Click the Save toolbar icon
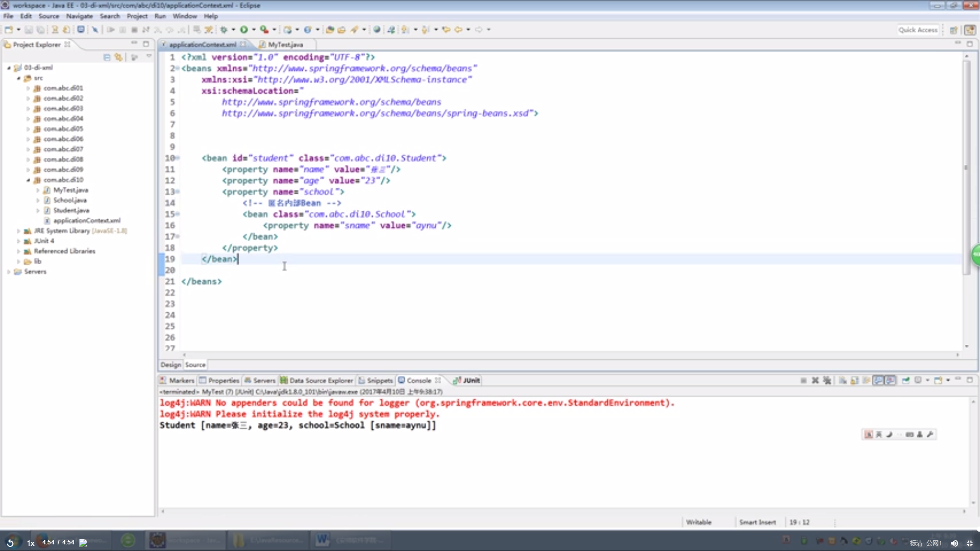 (29, 30)
